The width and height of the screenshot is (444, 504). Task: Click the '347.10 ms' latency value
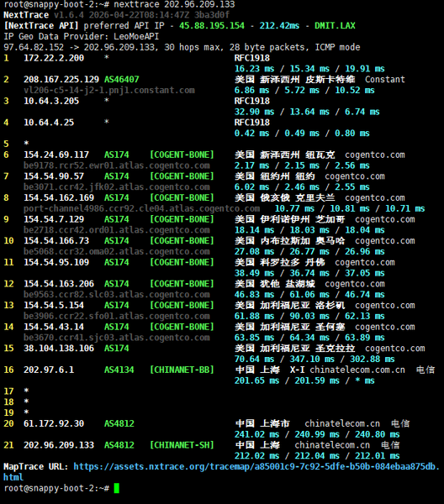point(312,359)
